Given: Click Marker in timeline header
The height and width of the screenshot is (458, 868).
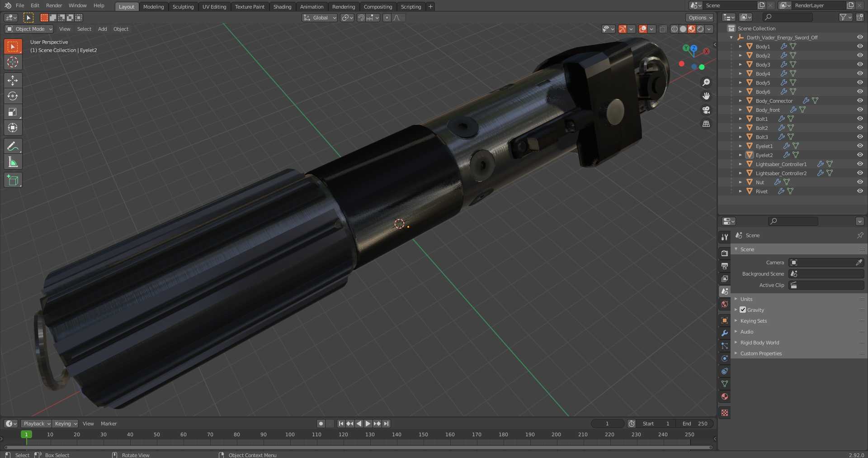Looking at the screenshot, I should [x=108, y=424].
